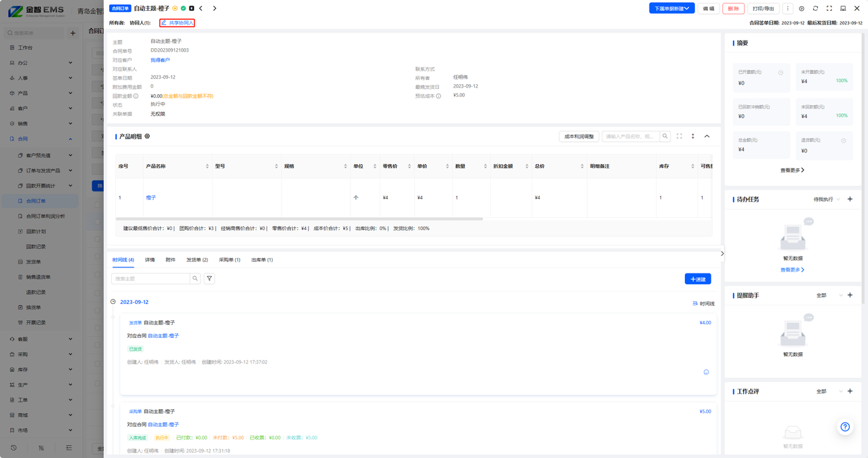The image size is (868, 458).
Task: Click the window dock icon beside close
Action: [843, 9]
